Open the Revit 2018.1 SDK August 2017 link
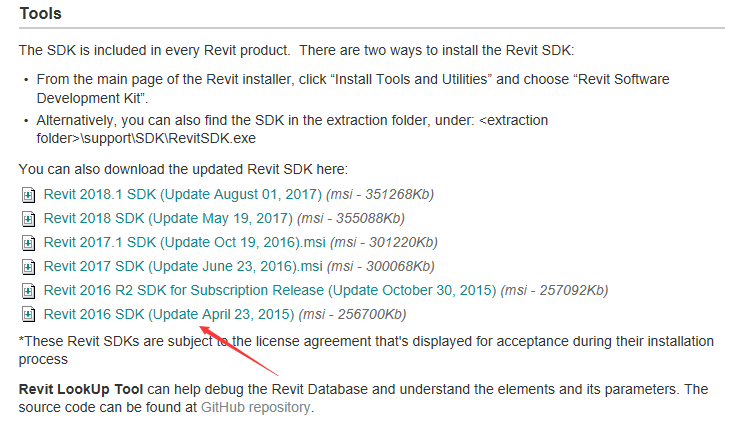 [x=182, y=194]
